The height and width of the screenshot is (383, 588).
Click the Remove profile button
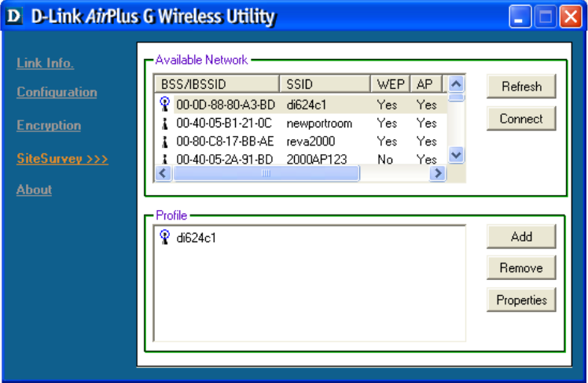point(521,268)
